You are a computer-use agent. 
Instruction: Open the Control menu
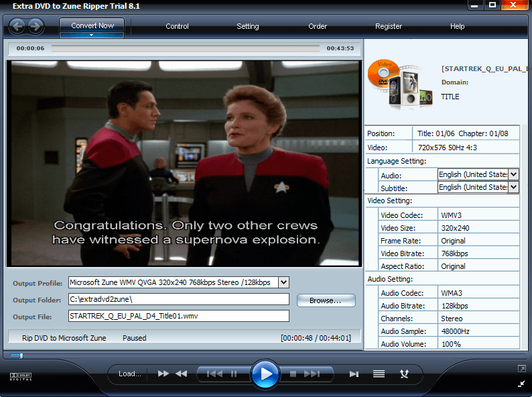tap(177, 26)
